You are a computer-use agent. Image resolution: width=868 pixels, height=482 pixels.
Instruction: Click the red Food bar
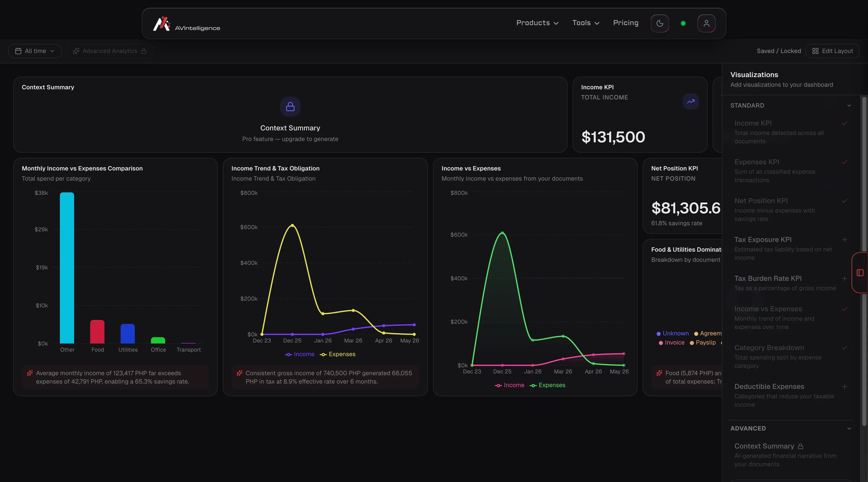pos(97,332)
